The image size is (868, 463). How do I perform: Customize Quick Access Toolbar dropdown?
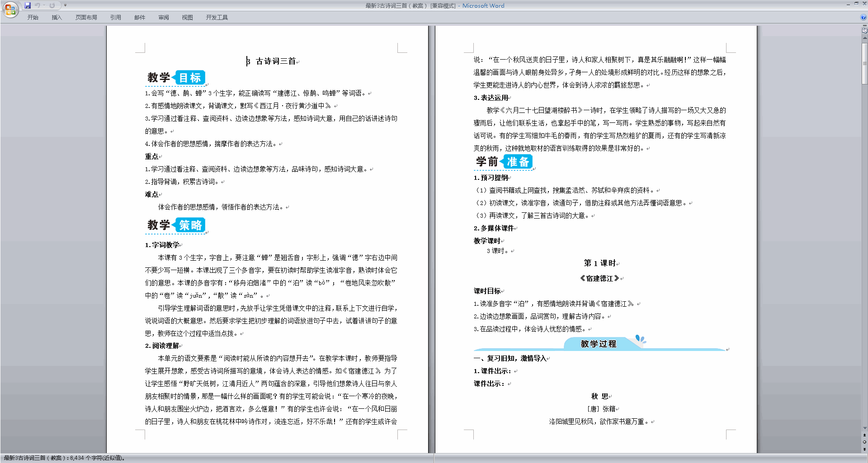click(x=65, y=5)
